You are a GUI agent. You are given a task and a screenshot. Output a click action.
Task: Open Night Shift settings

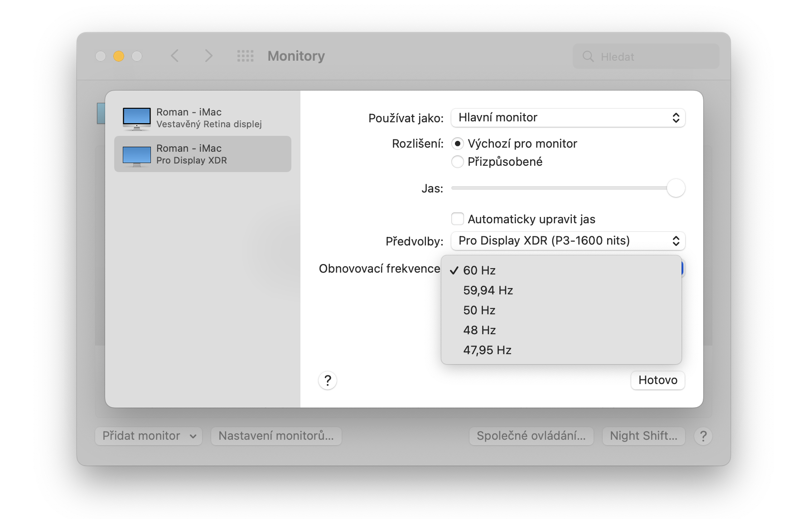pos(643,436)
